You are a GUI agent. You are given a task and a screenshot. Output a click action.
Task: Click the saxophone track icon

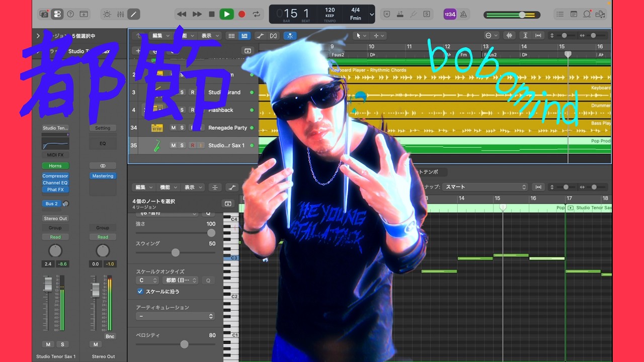157,145
